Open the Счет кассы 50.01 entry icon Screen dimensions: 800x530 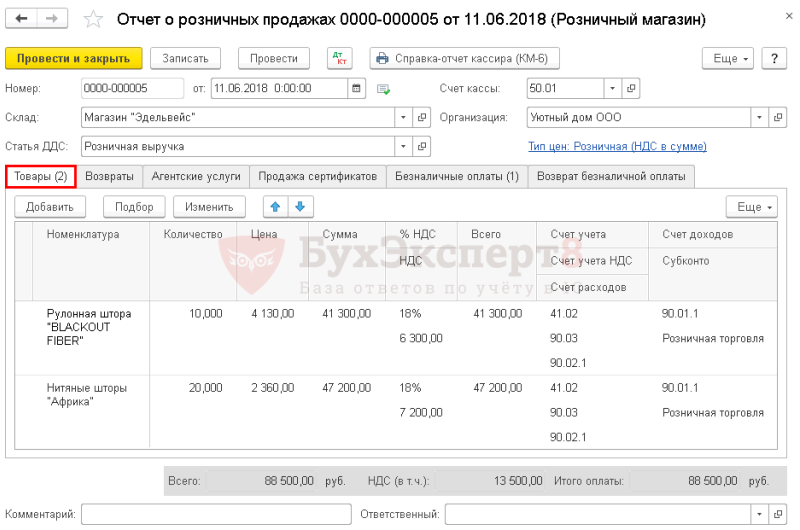coord(631,88)
